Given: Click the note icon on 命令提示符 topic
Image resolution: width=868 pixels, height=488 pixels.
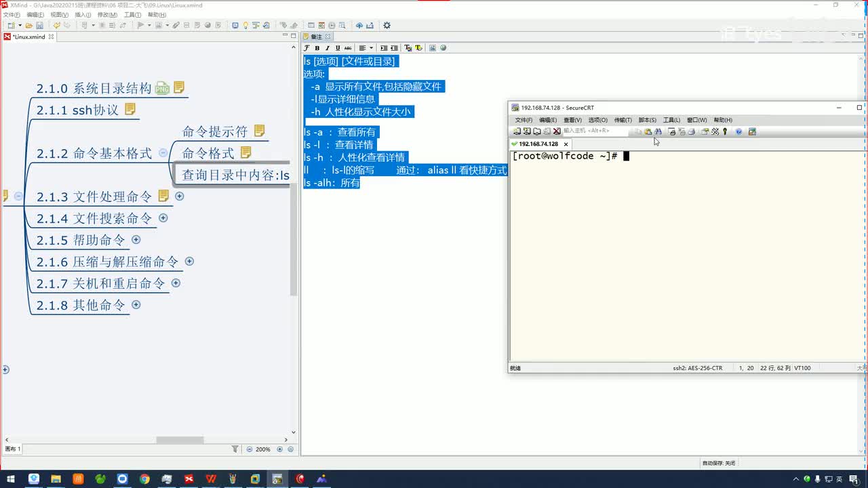Looking at the screenshot, I should click(259, 131).
